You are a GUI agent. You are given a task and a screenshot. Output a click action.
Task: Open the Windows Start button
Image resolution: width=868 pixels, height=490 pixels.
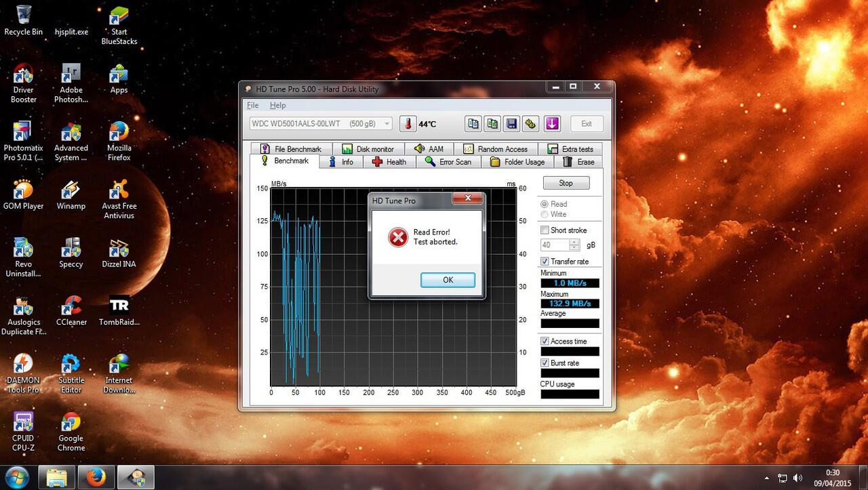click(16, 477)
